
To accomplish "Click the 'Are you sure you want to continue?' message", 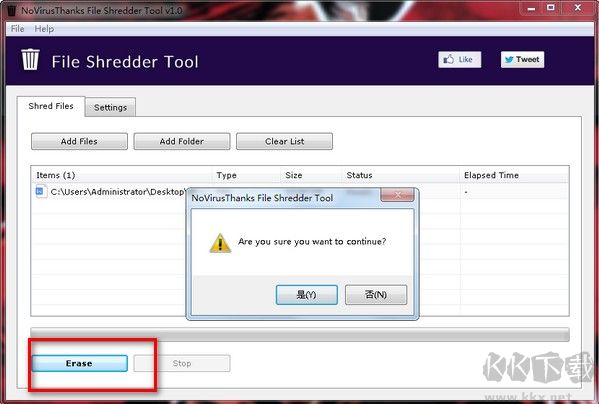I will 312,242.
